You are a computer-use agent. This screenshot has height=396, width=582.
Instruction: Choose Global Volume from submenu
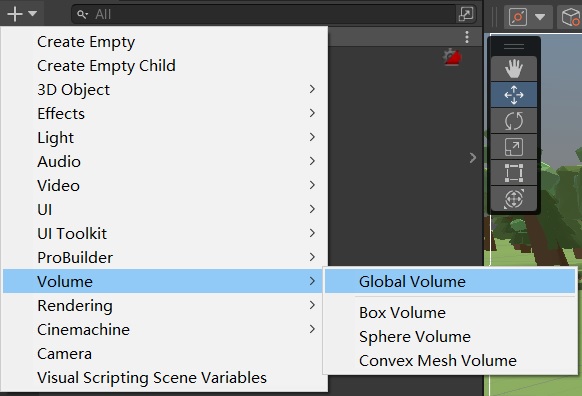click(450, 281)
